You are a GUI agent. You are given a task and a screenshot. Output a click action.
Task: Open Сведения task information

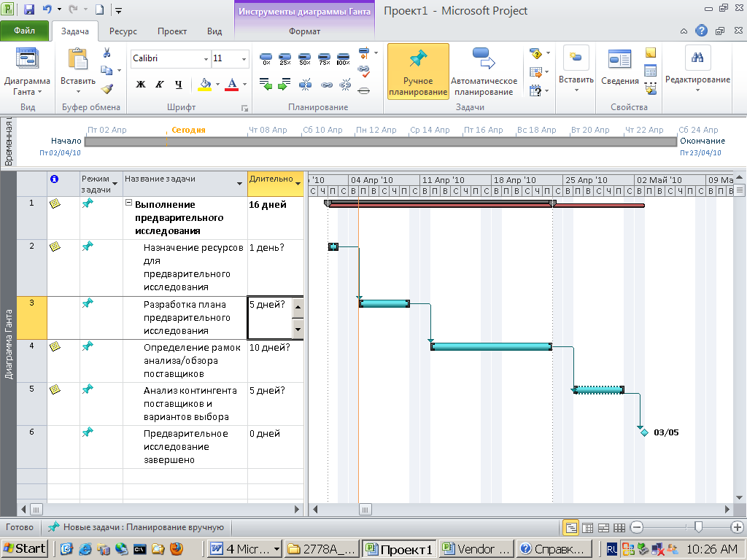pos(620,66)
